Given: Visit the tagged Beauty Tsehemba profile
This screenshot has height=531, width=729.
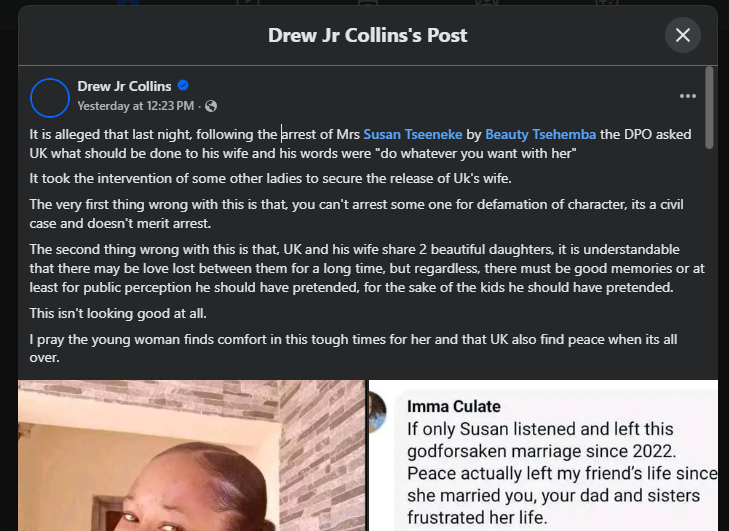Looking at the screenshot, I should click(x=541, y=134).
